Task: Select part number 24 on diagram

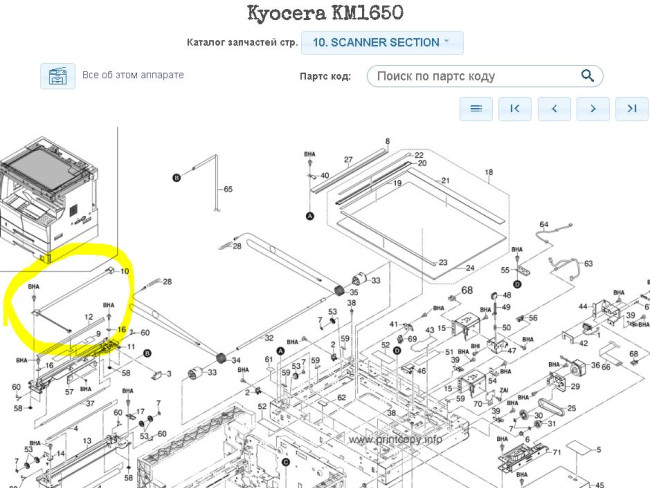Action: point(470,268)
